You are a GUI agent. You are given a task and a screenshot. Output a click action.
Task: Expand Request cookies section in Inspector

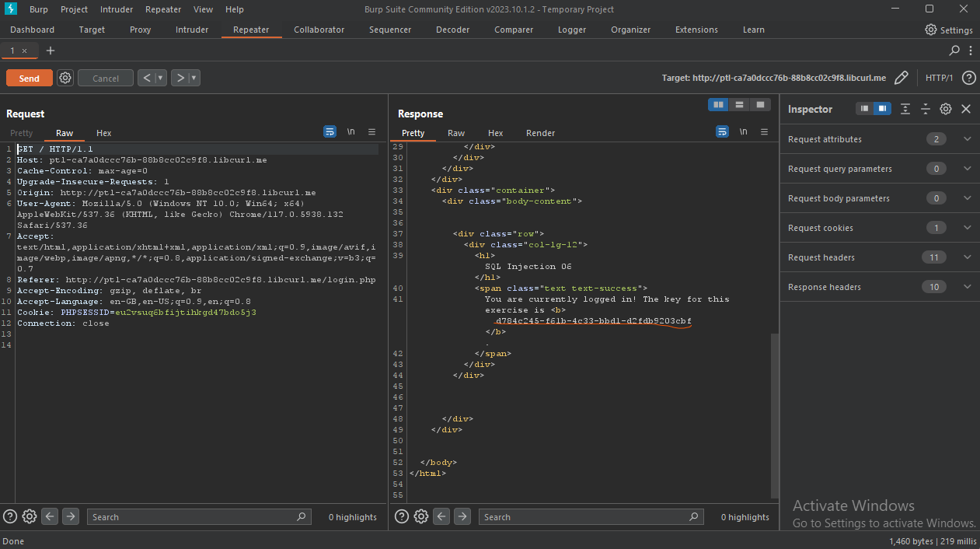(967, 228)
